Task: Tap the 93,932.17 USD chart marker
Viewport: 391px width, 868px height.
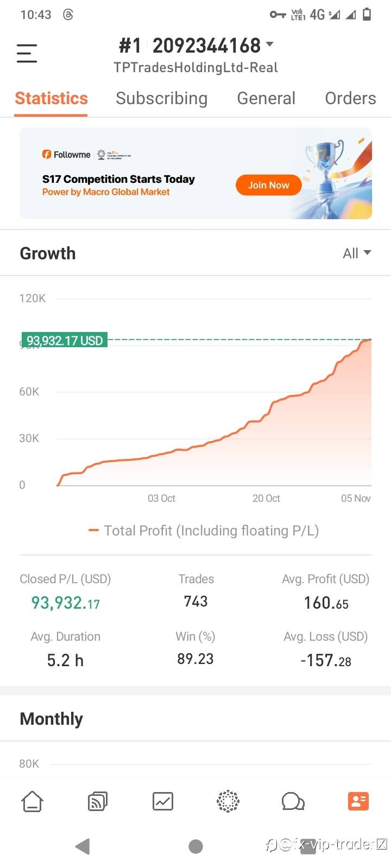Action: click(65, 341)
